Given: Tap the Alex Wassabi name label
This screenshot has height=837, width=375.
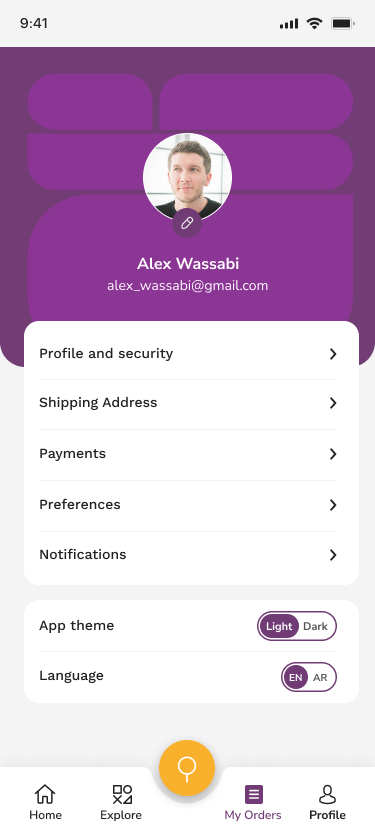Looking at the screenshot, I should [188, 264].
